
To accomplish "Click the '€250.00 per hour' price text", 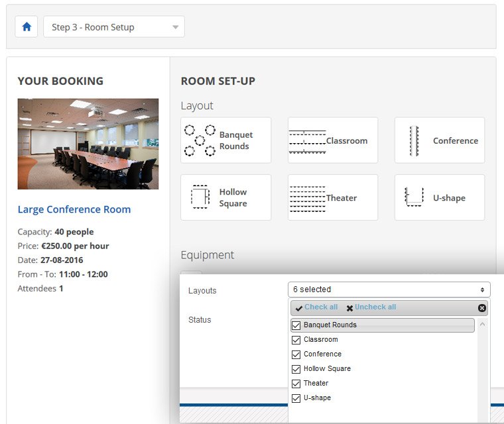I will (x=75, y=246).
